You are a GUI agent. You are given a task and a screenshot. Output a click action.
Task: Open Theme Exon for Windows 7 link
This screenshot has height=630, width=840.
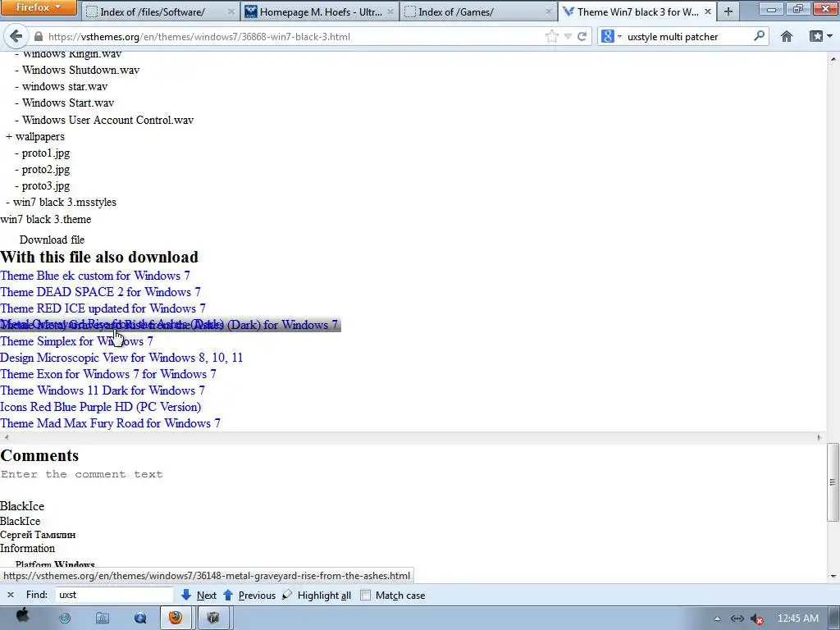[x=108, y=374]
